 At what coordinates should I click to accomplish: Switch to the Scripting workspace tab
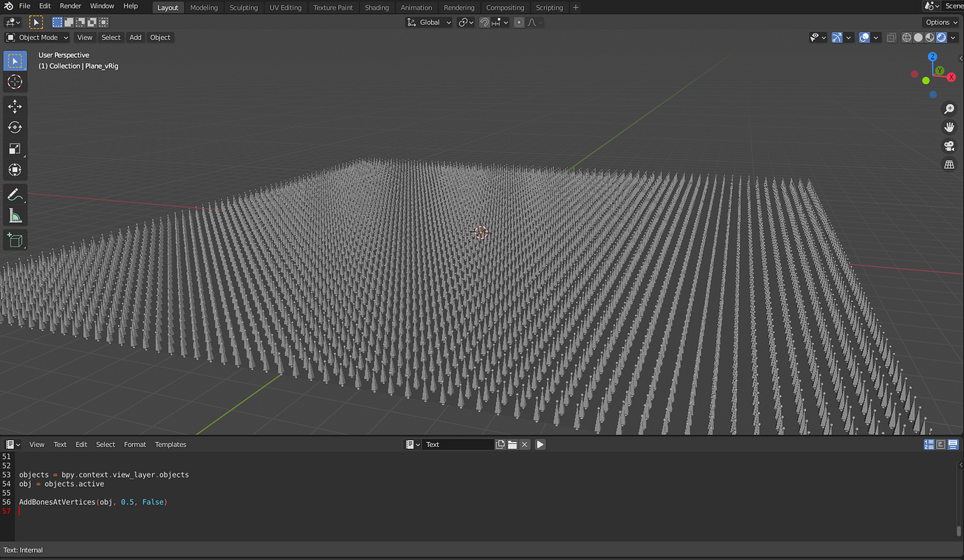(548, 8)
